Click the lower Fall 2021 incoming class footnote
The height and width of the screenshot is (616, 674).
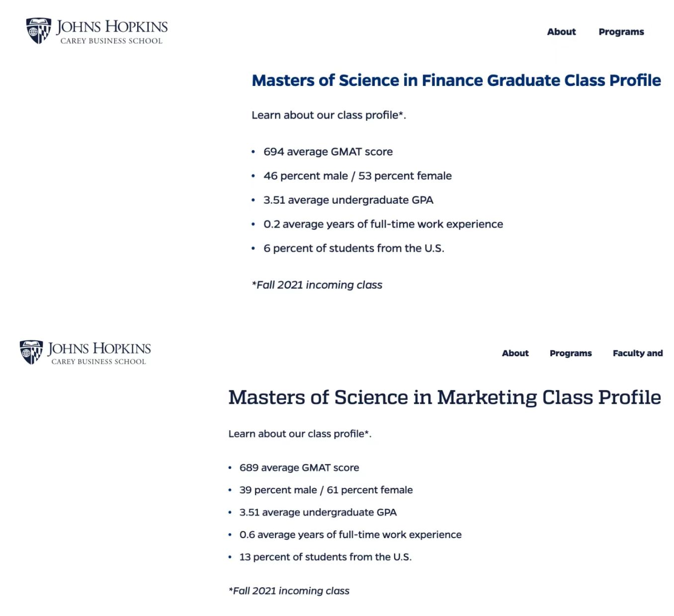[x=289, y=591]
